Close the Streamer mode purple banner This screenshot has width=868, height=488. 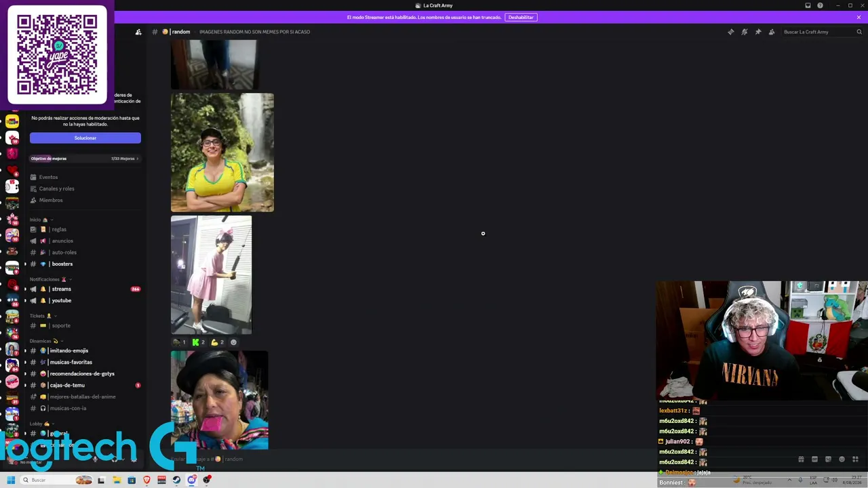click(x=859, y=17)
